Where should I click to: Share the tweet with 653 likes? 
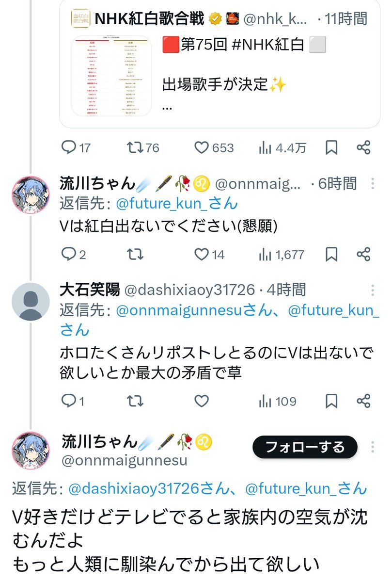[363, 147]
